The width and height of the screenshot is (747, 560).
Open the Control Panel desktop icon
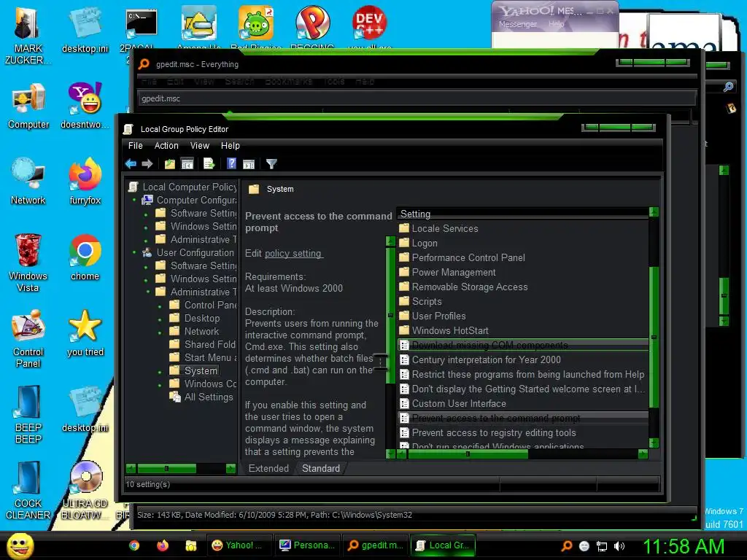28,339
